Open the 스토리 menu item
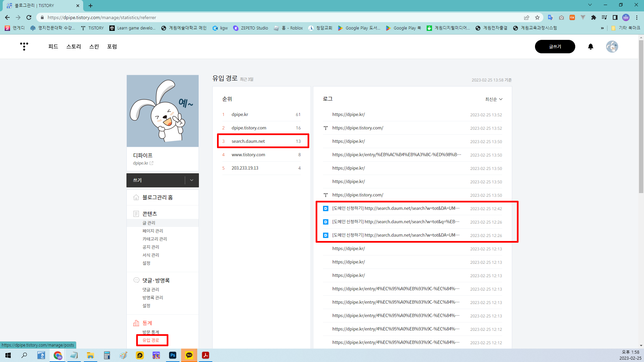Image resolution: width=644 pixels, height=362 pixels. pos(73,47)
